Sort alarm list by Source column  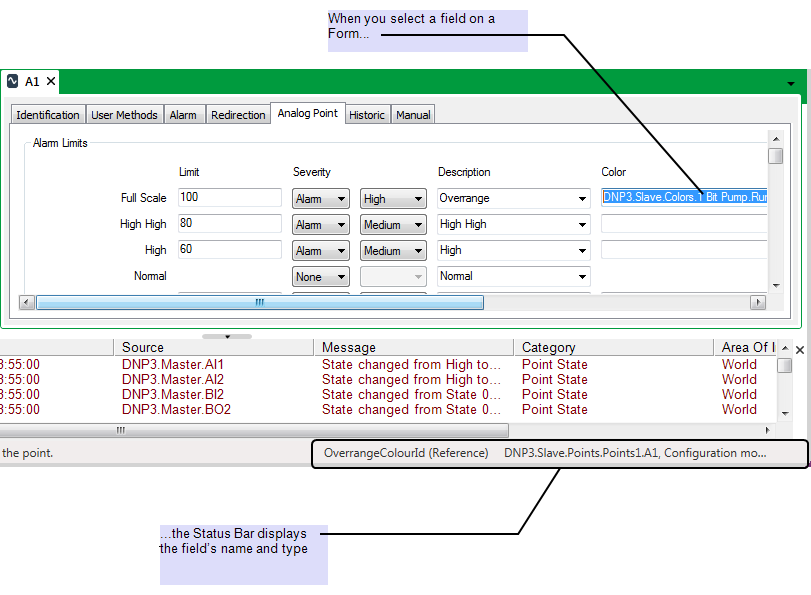click(214, 348)
